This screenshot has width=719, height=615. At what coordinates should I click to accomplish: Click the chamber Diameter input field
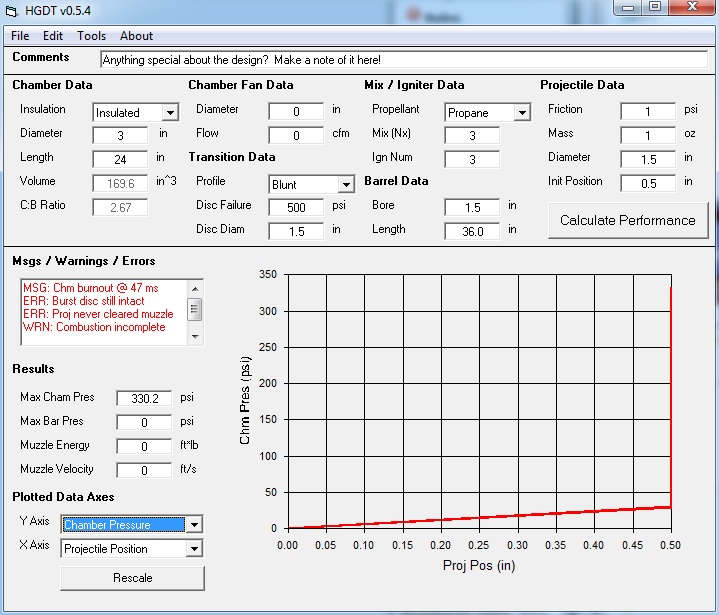coord(120,135)
